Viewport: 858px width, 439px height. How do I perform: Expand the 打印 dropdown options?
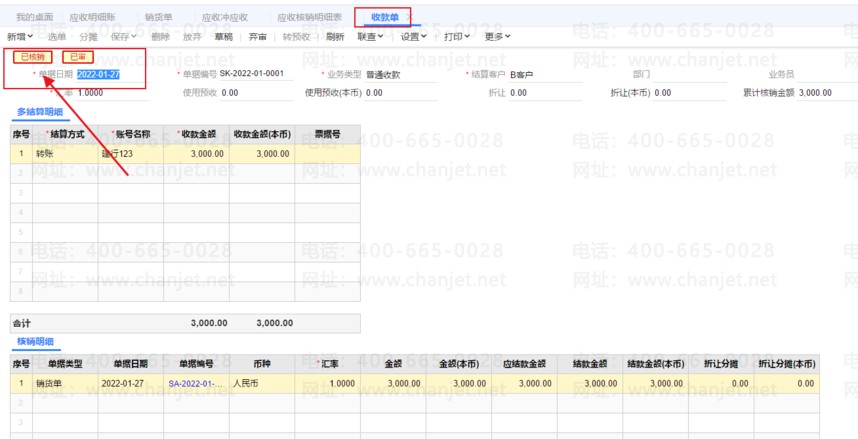(x=456, y=37)
